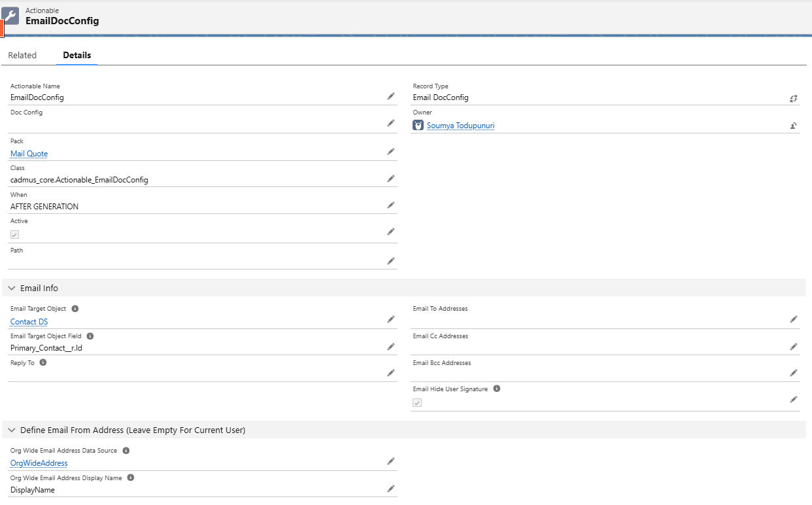Edit the Class field via pencil icon
This screenshot has height=505, width=812.
391,178
